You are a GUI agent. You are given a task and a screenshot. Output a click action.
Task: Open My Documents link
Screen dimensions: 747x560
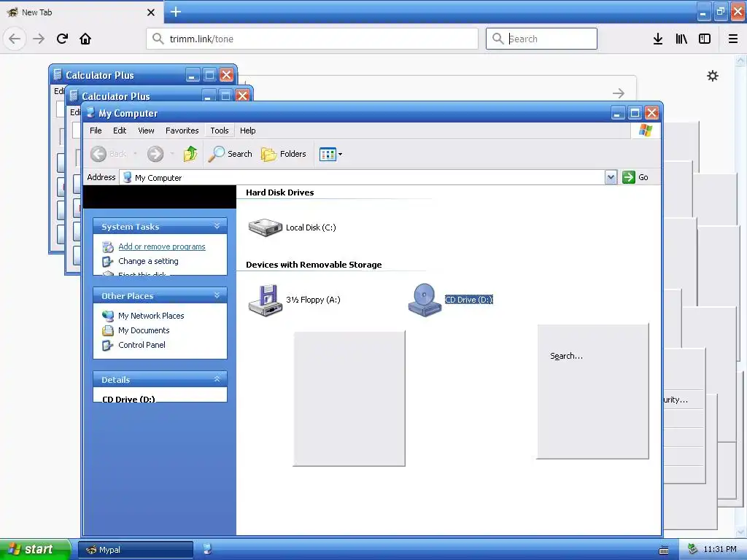tap(144, 330)
